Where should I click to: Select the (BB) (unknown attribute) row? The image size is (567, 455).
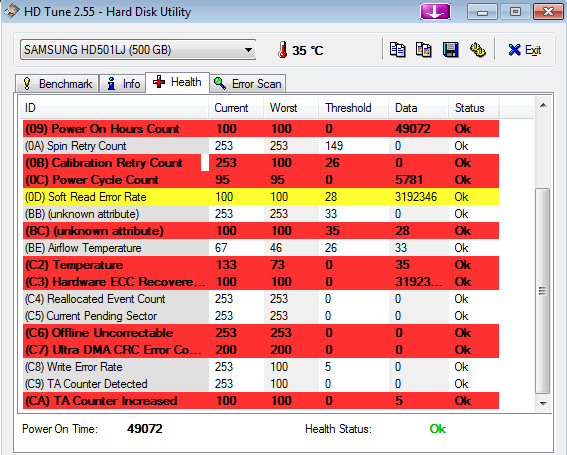(x=261, y=214)
